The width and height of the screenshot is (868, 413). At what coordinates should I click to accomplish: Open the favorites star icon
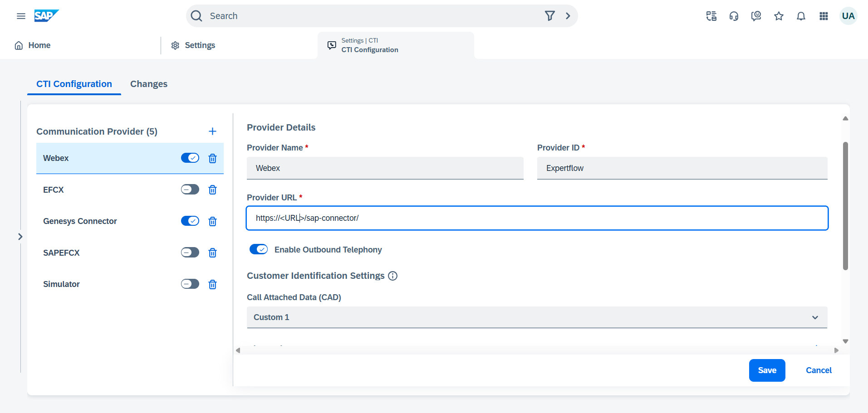click(779, 16)
